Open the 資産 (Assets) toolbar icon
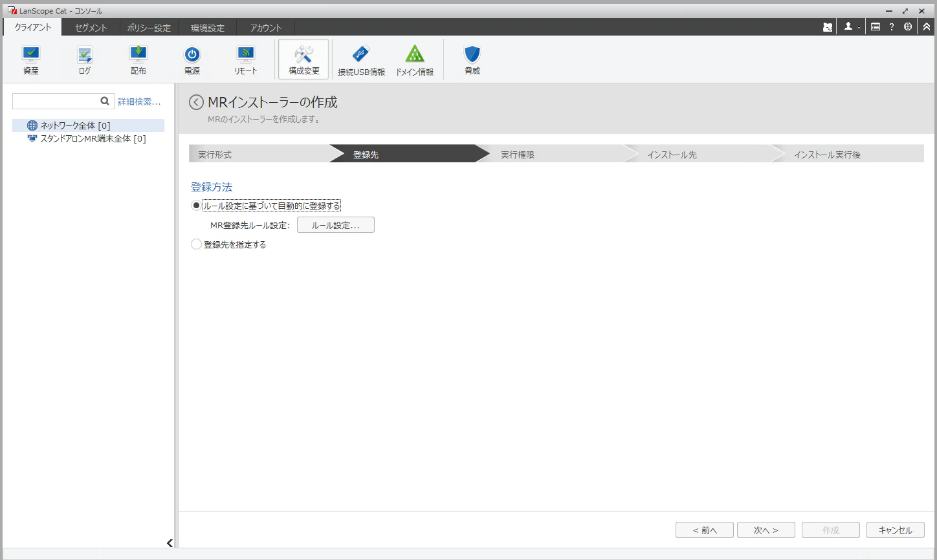937x560 pixels. click(31, 60)
